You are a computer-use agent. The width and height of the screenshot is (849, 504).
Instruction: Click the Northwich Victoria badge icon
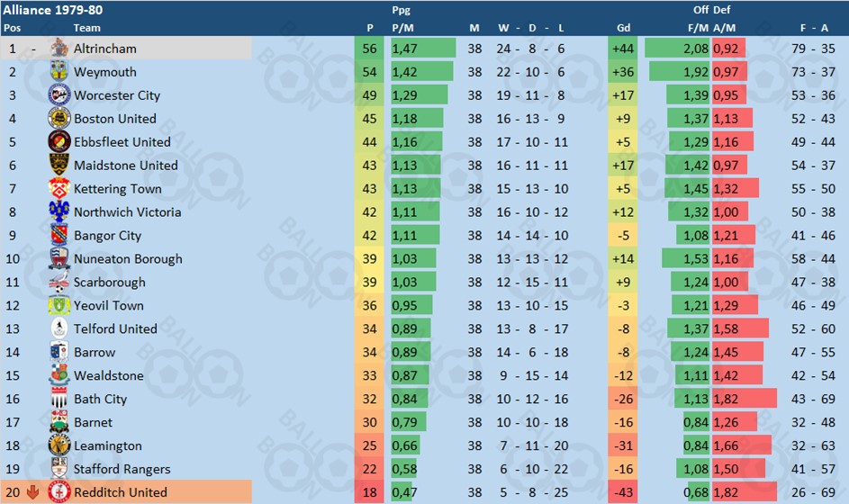click(59, 211)
